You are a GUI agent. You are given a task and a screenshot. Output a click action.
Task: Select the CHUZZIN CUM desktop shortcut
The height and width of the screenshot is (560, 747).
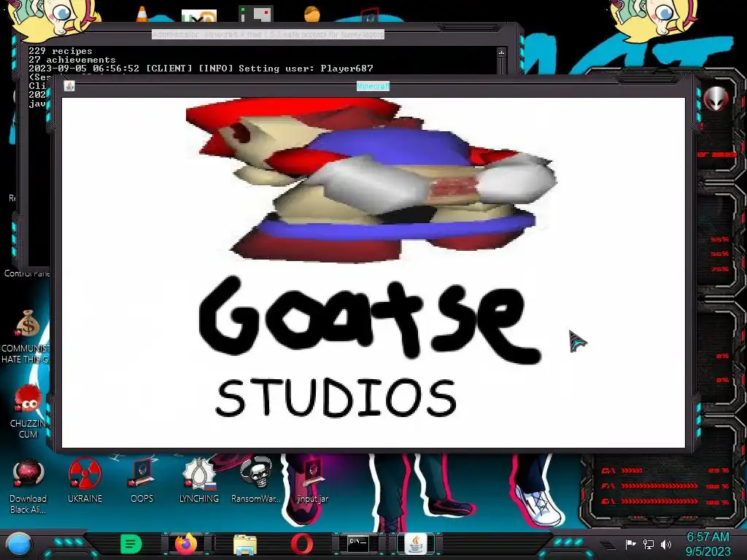pos(28,412)
